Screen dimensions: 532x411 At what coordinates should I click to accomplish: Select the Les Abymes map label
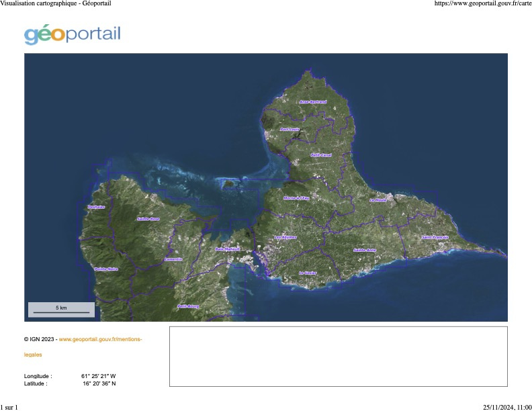coord(285,237)
